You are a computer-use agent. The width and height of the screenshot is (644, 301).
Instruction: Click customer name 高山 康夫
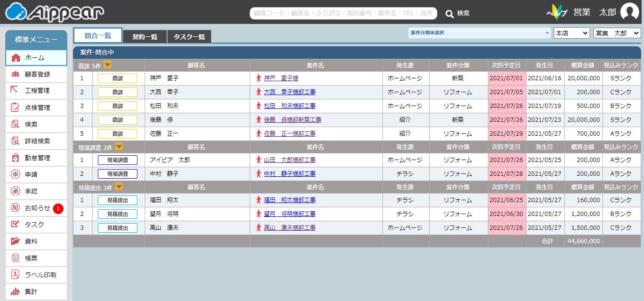click(x=164, y=228)
